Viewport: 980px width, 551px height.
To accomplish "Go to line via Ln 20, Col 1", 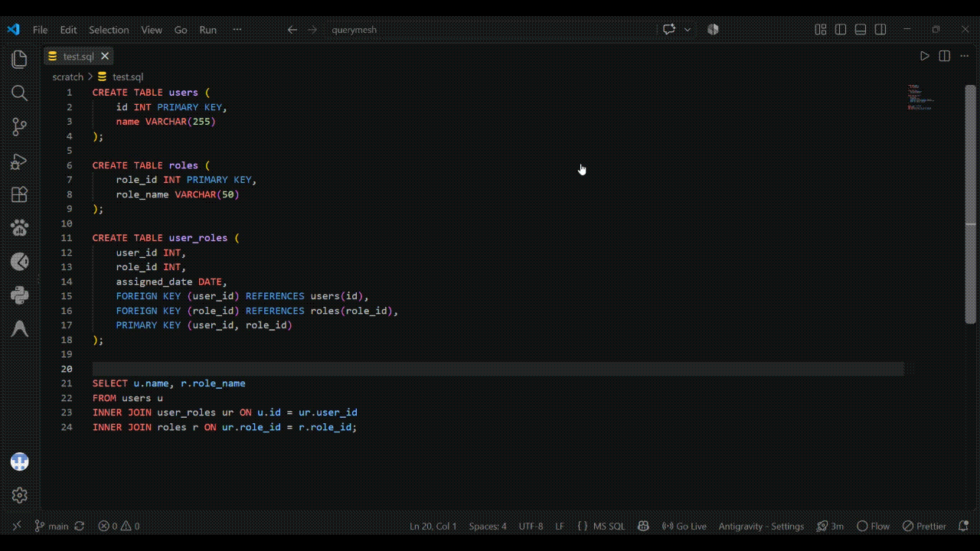I will click(433, 526).
